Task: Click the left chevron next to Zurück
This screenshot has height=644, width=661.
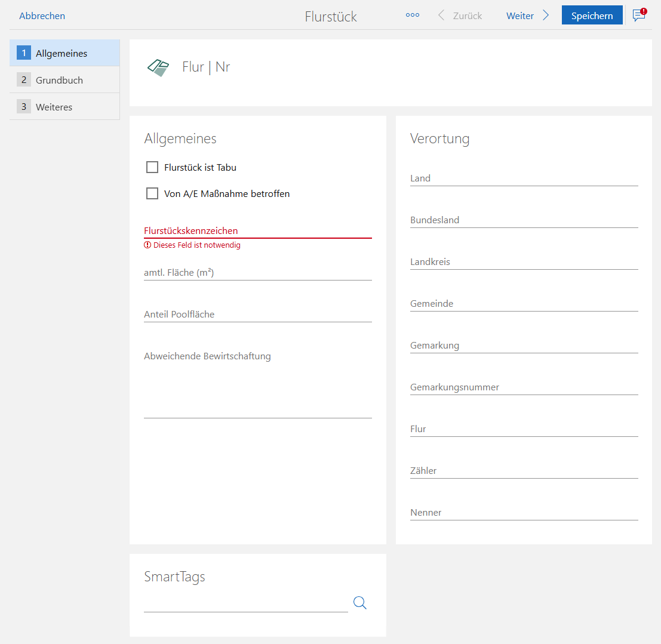Action: 441,16
